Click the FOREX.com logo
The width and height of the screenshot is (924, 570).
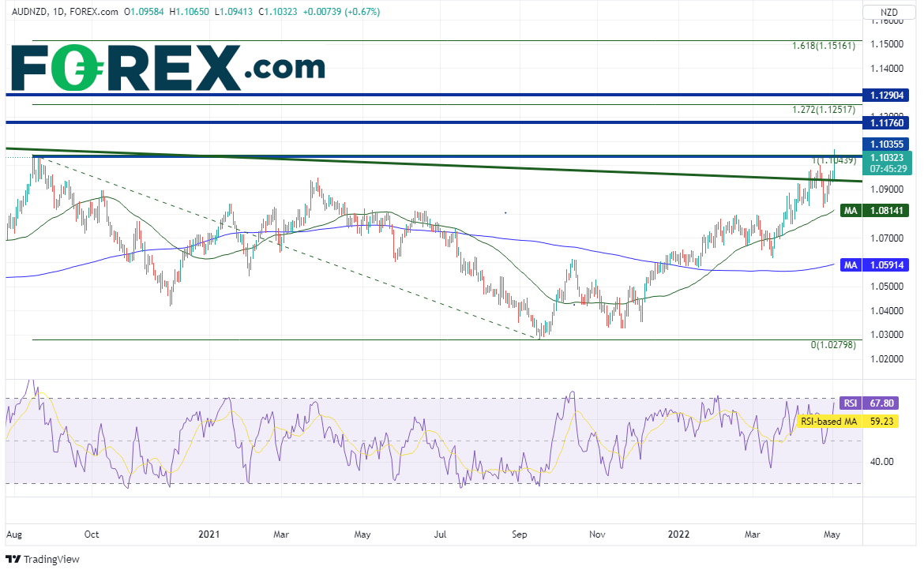point(166,68)
